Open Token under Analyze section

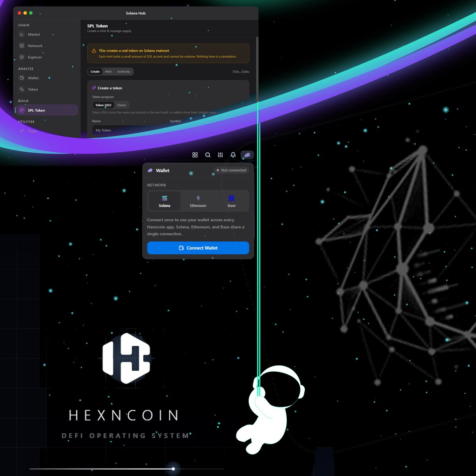pyautogui.click(x=47, y=89)
